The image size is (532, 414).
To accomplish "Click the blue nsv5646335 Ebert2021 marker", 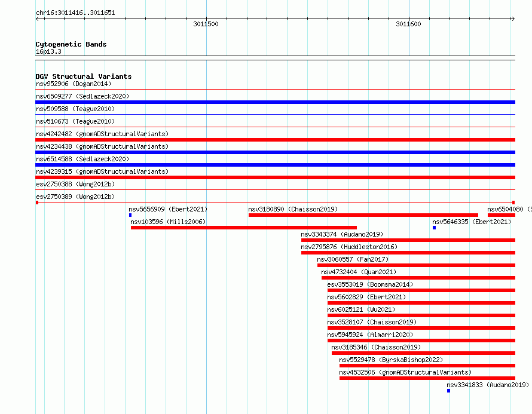I will [435, 228].
